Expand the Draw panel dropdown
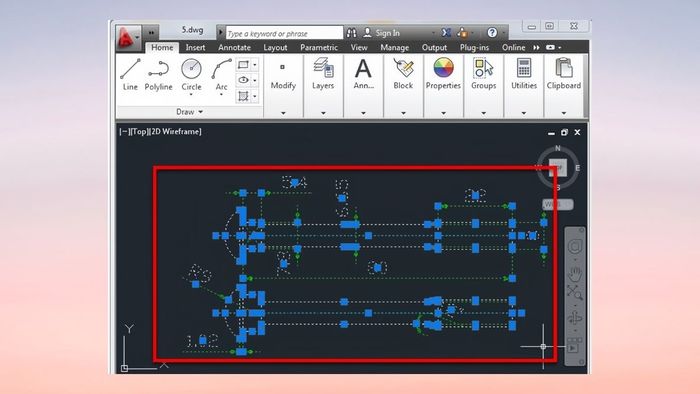This screenshot has width=700, height=394. (x=200, y=112)
